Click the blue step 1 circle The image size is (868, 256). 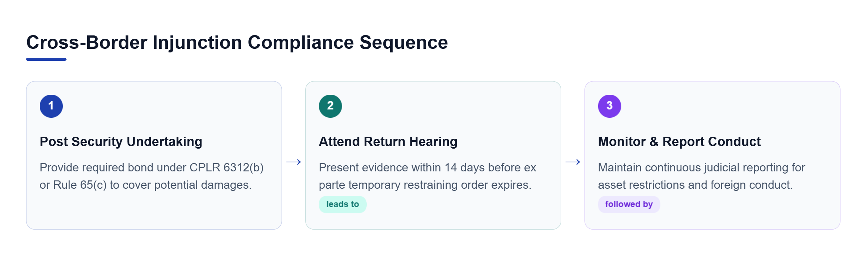(x=51, y=106)
